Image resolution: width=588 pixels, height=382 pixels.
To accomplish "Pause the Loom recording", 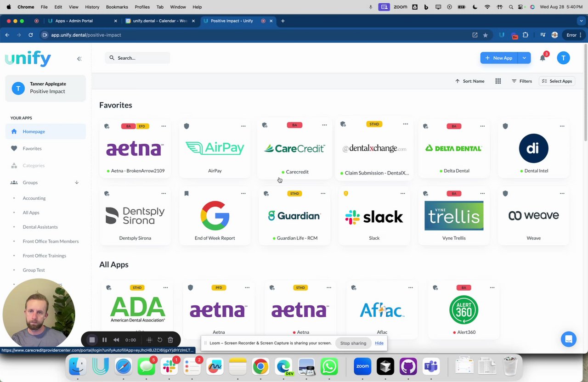I will point(104,340).
